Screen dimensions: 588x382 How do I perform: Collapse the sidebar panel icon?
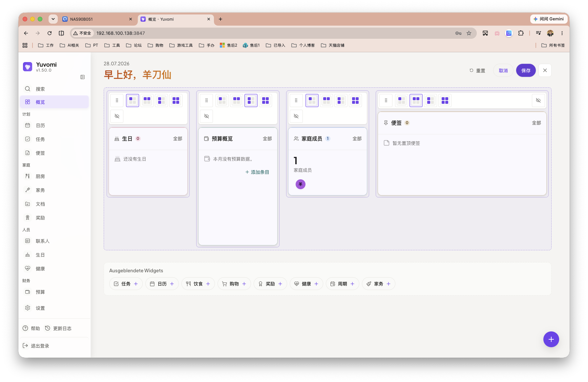coord(83,77)
